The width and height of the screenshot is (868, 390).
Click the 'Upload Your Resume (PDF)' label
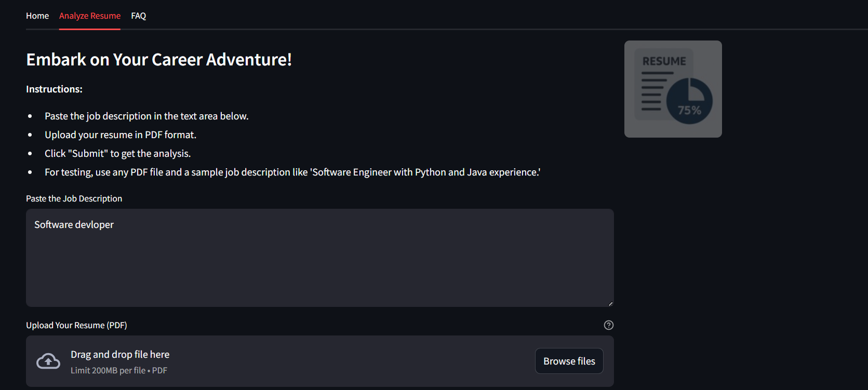(76, 325)
